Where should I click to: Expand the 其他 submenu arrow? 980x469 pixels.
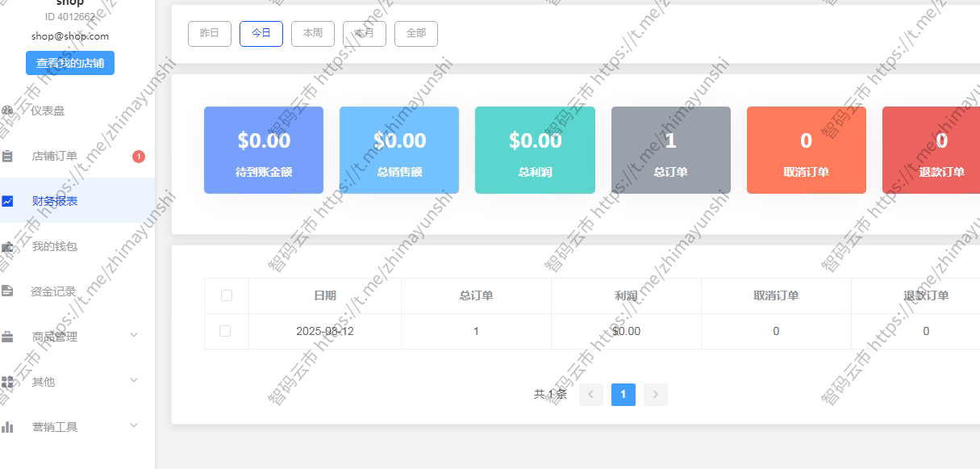tap(134, 380)
